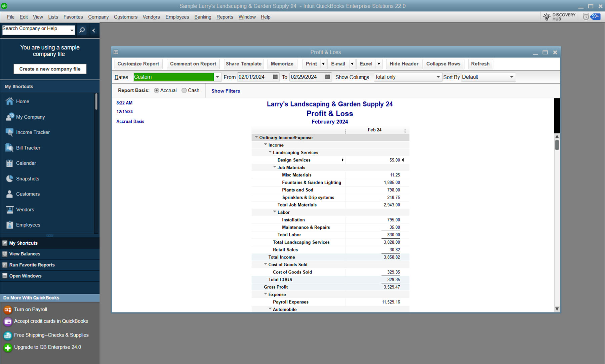Select Run Favorite Reports section

(50, 265)
